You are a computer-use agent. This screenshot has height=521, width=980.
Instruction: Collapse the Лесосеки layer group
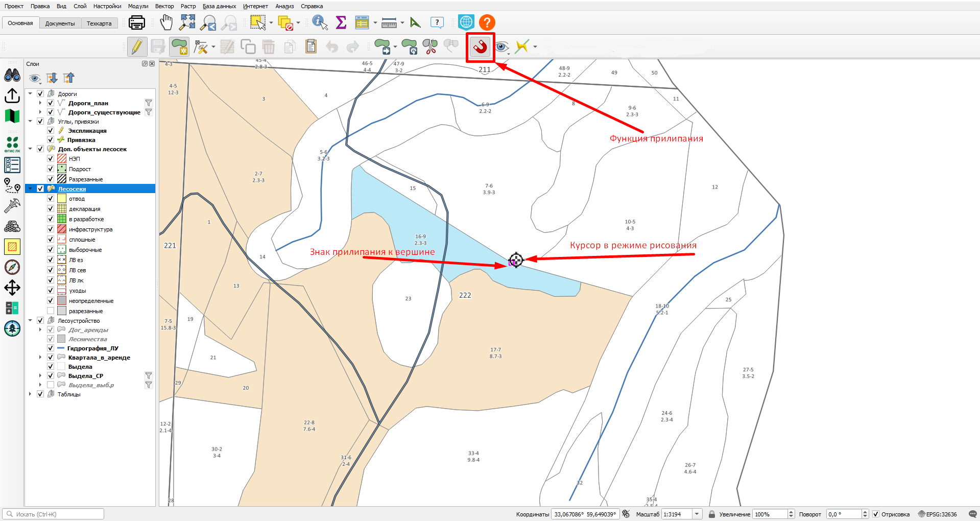(30, 189)
